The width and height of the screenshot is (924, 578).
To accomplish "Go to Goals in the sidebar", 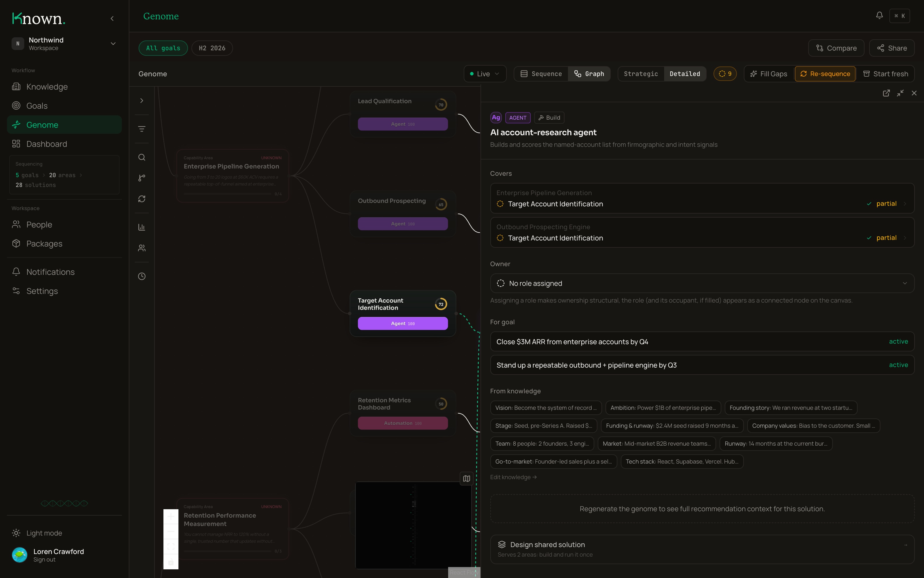I will [x=64, y=106].
